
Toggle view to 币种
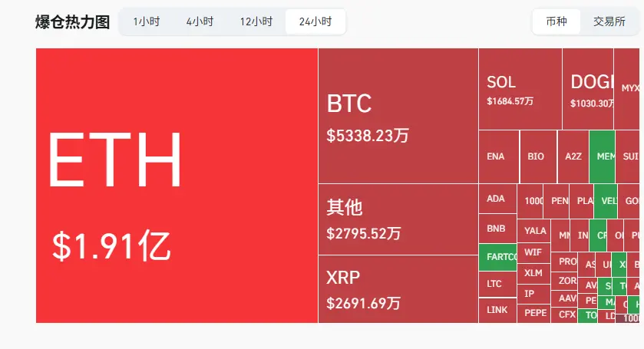[556, 21]
